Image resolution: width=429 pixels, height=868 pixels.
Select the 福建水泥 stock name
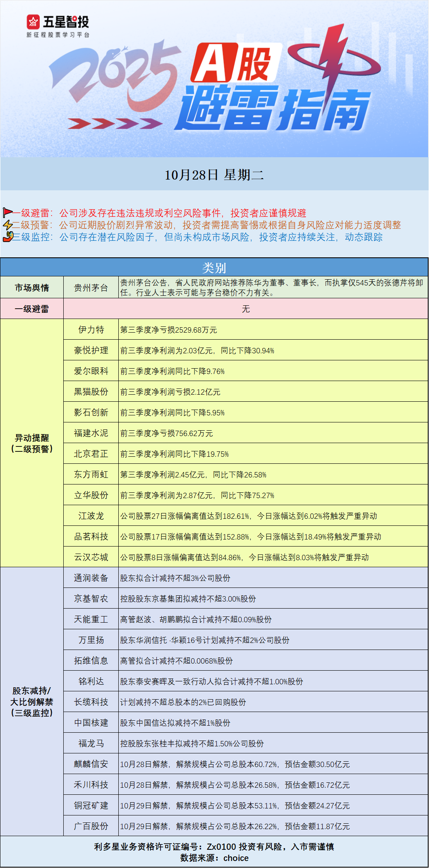point(91,433)
